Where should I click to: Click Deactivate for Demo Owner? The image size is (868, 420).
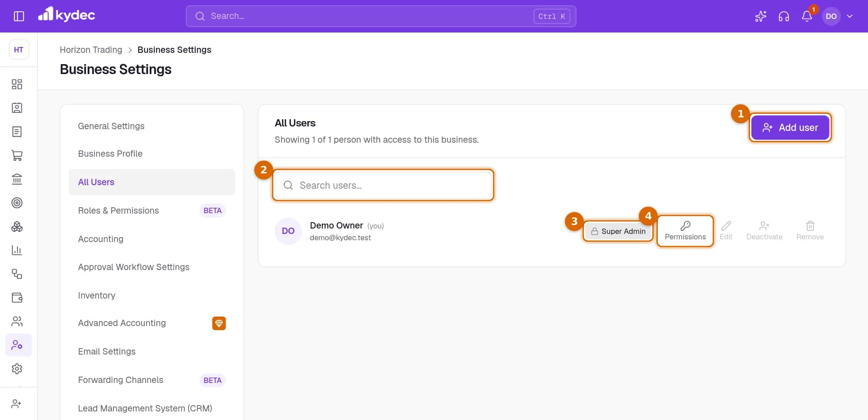tap(764, 231)
